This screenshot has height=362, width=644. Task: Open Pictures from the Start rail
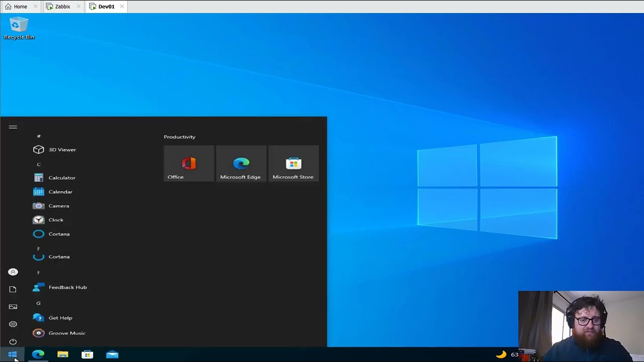pos(13,307)
